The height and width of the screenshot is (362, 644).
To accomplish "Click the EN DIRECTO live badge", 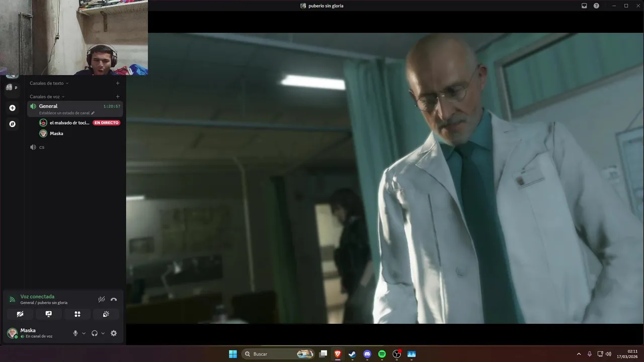I will (107, 123).
